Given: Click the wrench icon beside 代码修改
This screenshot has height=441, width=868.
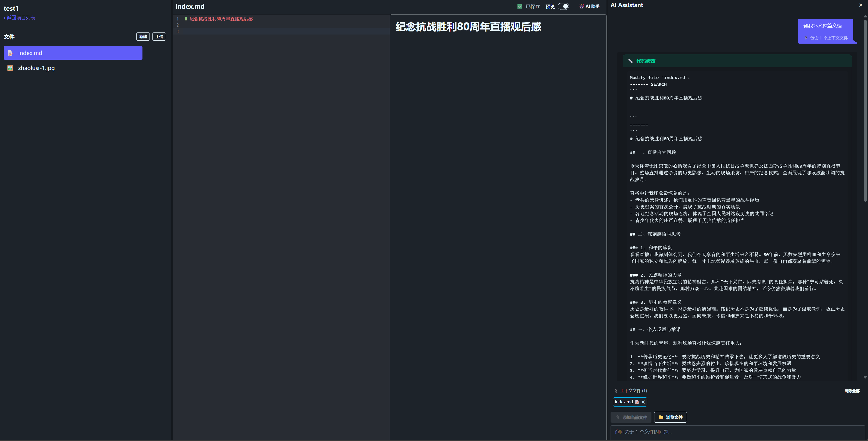Looking at the screenshot, I should point(631,61).
